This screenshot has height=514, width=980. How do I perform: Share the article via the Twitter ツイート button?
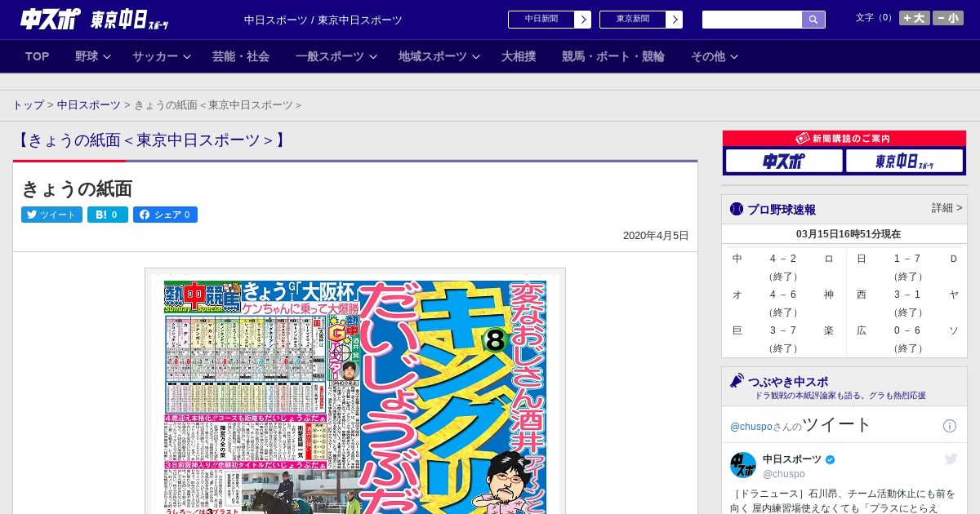(x=51, y=215)
